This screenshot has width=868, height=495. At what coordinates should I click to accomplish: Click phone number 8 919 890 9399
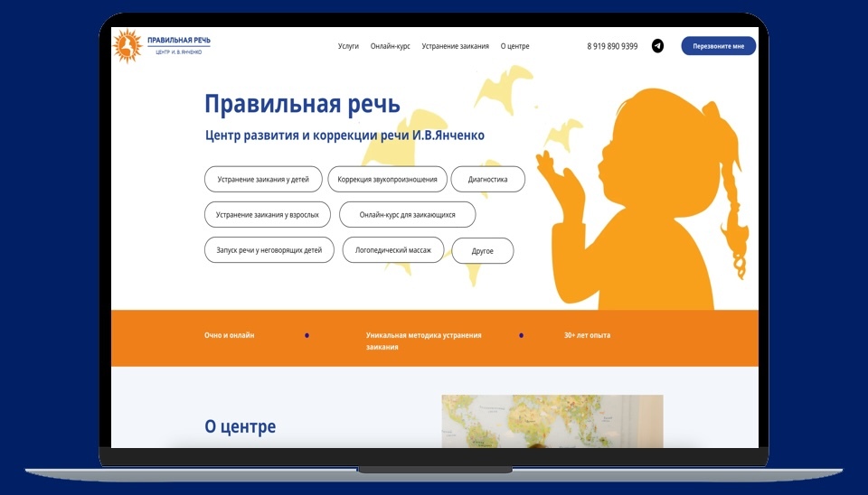[612, 46]
